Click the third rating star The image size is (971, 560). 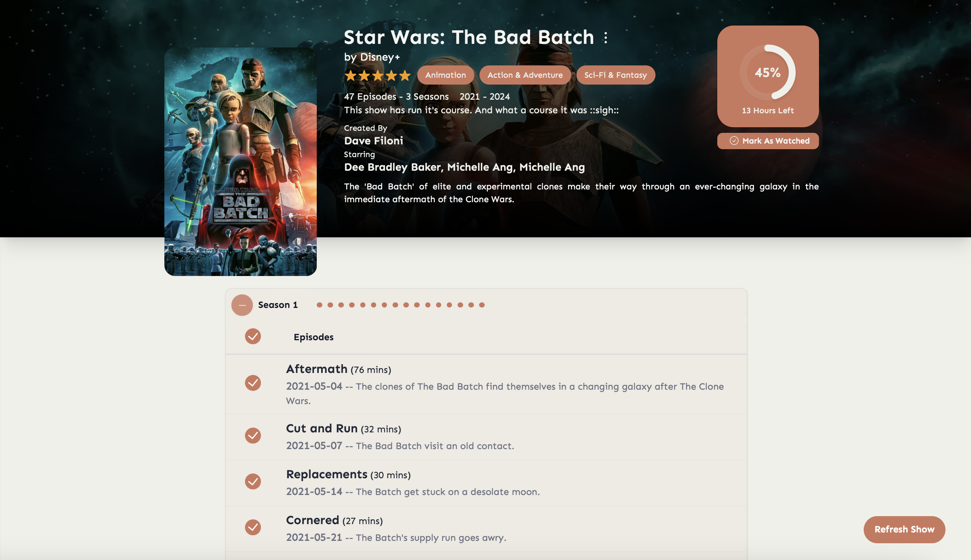[378, 75]
